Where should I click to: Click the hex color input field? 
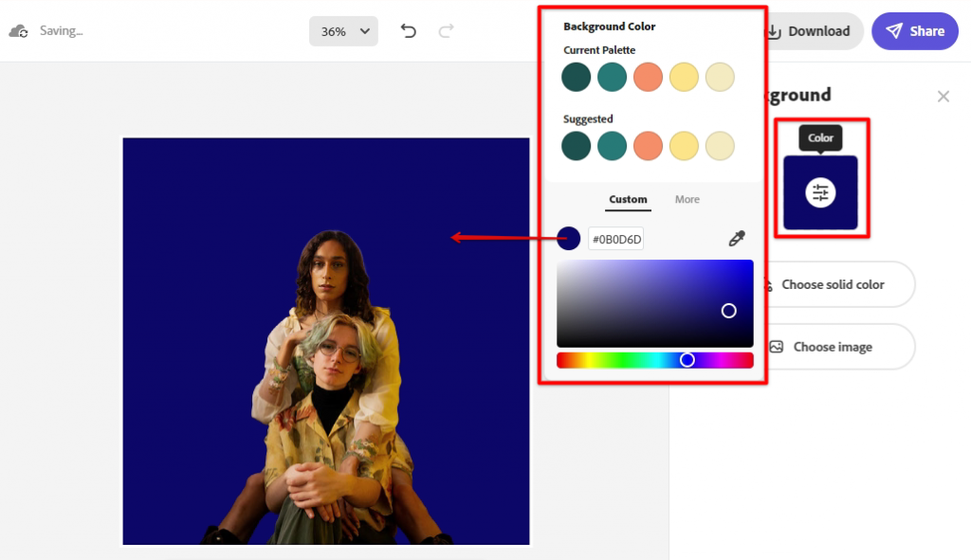(x=615, y=238)
